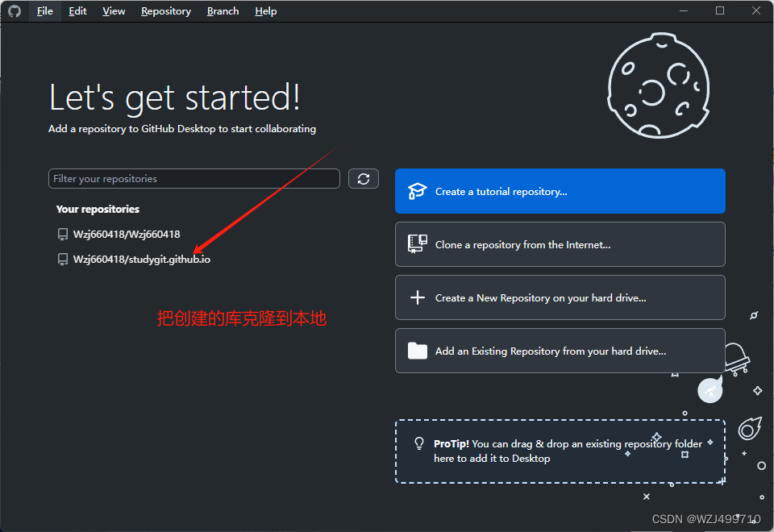Image resolution: width=774 pixels, height=532 pixels.
Task: Click the round telescope floating icon
Action: point(709,391)
